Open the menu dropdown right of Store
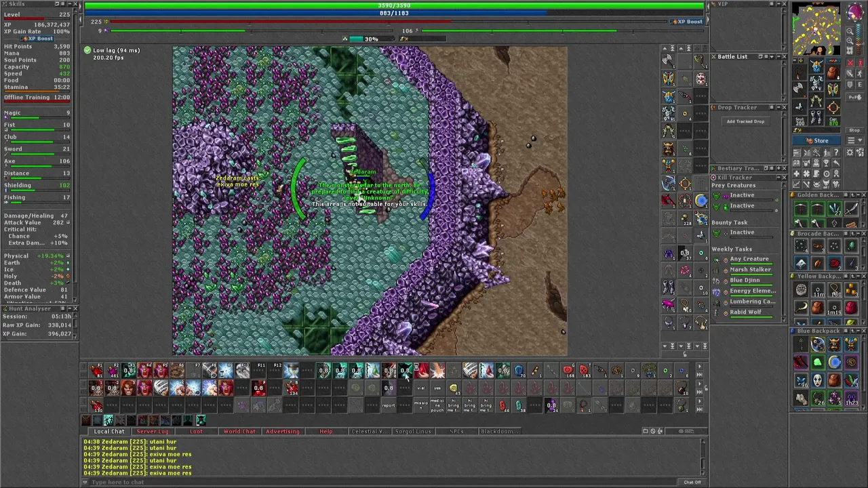The width and height of the screenshot is (868, 488). click(x=855, y=140)
